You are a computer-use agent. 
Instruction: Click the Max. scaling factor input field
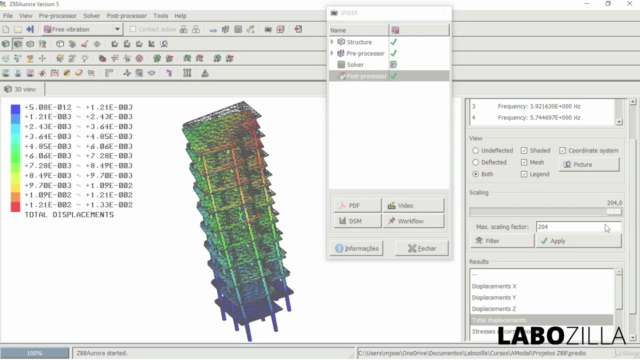click(578, 227)
